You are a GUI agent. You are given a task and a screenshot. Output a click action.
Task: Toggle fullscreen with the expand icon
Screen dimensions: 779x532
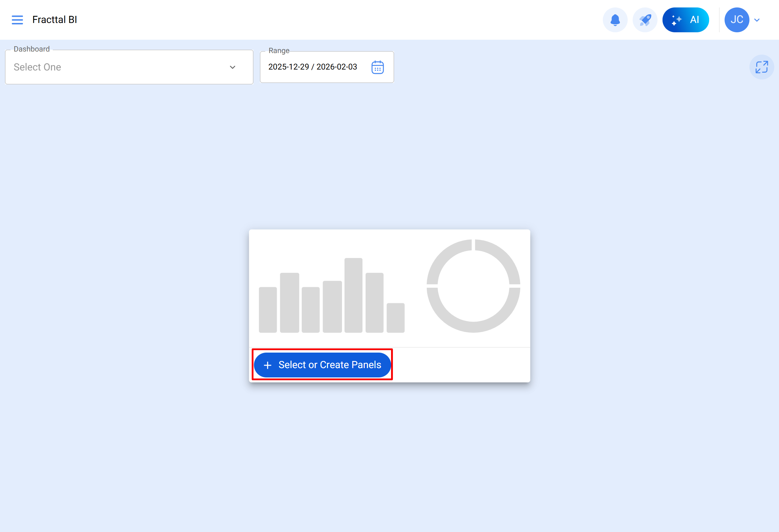click(x=761, y=67)
